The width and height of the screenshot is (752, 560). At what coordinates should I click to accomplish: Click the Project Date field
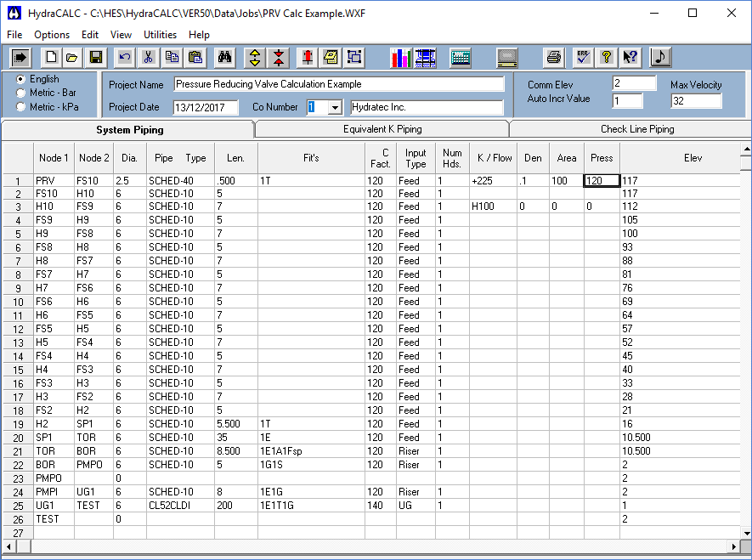point(206,107)
